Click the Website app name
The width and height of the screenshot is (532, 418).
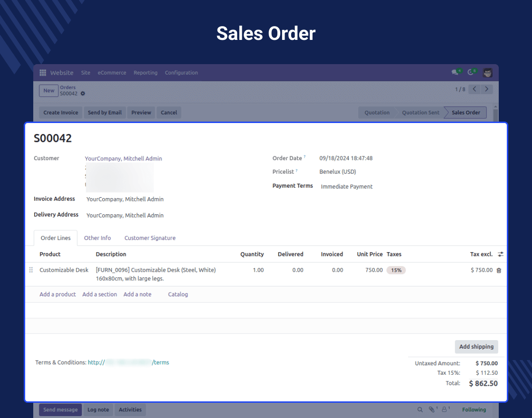coord(62,73)
